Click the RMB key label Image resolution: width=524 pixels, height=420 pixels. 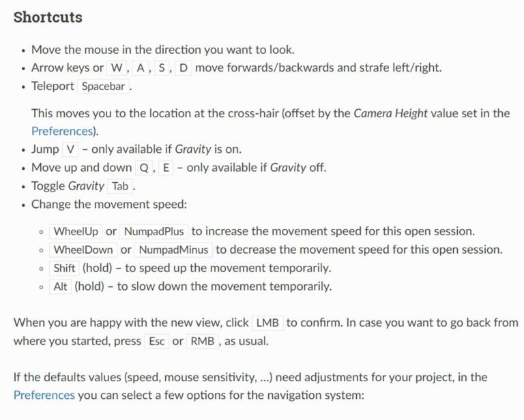[203, 342]
